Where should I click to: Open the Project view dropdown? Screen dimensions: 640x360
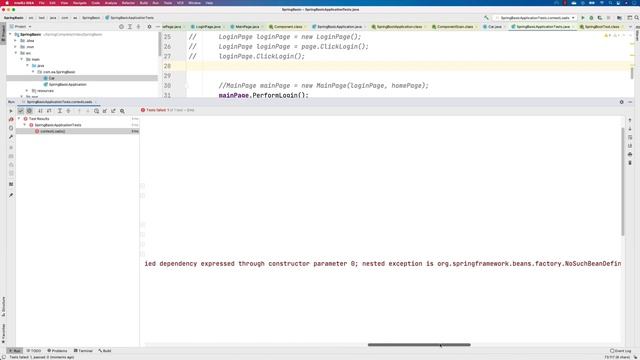point(21,27)
